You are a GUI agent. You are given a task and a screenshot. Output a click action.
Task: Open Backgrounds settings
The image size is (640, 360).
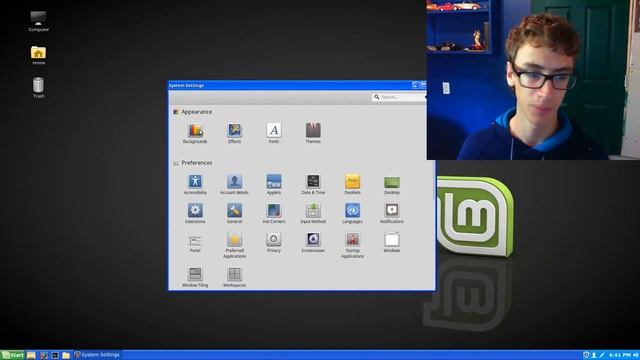coord(195,133)
